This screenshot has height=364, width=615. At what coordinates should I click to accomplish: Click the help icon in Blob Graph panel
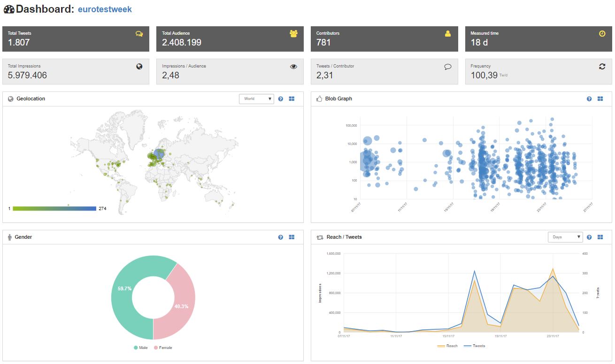tap(589, 99)
